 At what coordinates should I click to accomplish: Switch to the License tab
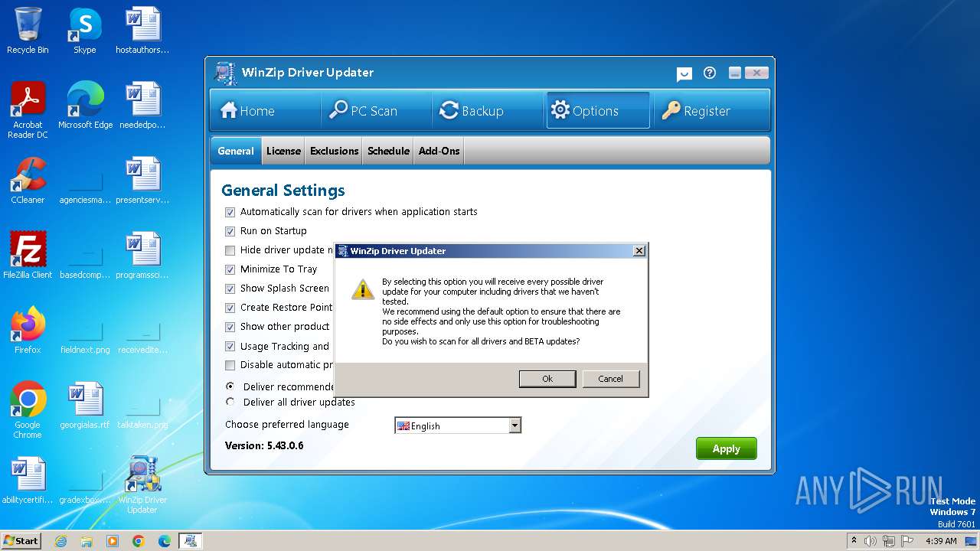283,151
